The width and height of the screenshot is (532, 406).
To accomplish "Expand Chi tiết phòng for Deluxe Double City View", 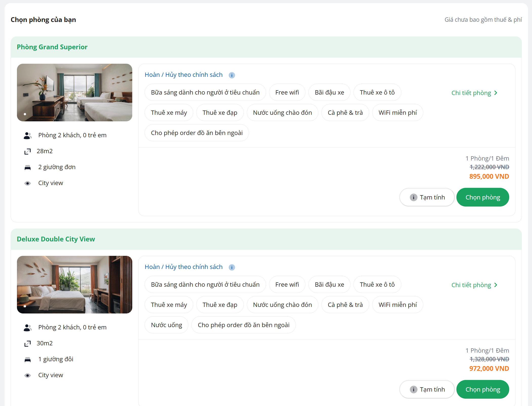I will 474,285.
